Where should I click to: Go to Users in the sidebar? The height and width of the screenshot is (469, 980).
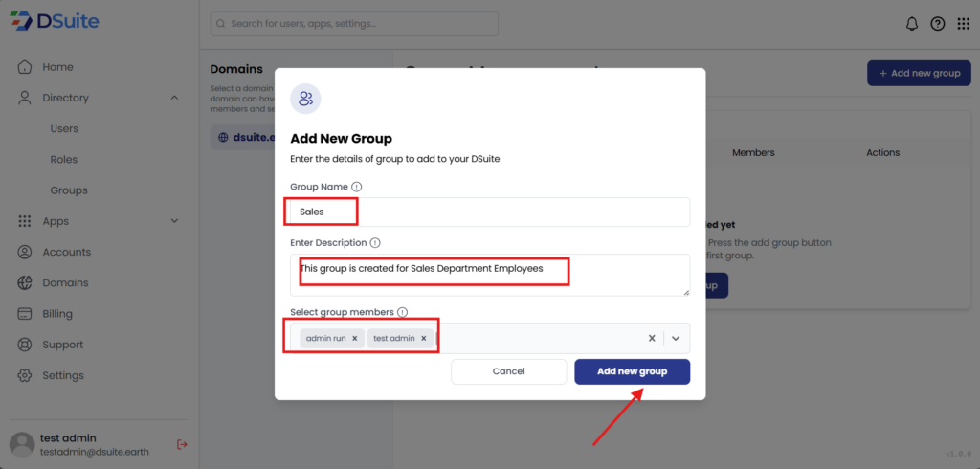point(64,128)
